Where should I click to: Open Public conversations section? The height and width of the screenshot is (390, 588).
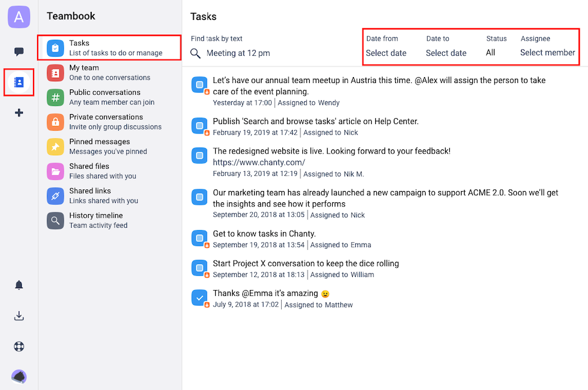[x=109, y=97]
